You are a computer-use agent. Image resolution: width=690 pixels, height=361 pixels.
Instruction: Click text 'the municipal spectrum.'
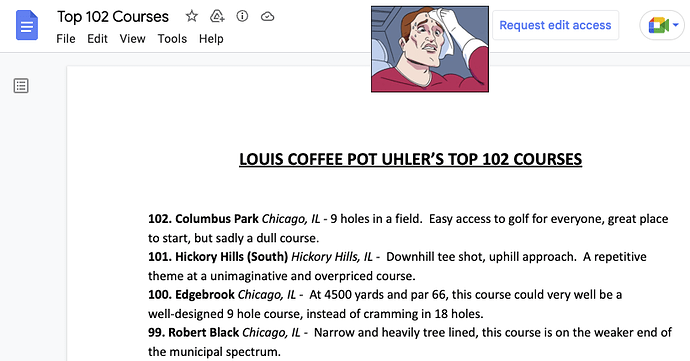click(214, 352)
